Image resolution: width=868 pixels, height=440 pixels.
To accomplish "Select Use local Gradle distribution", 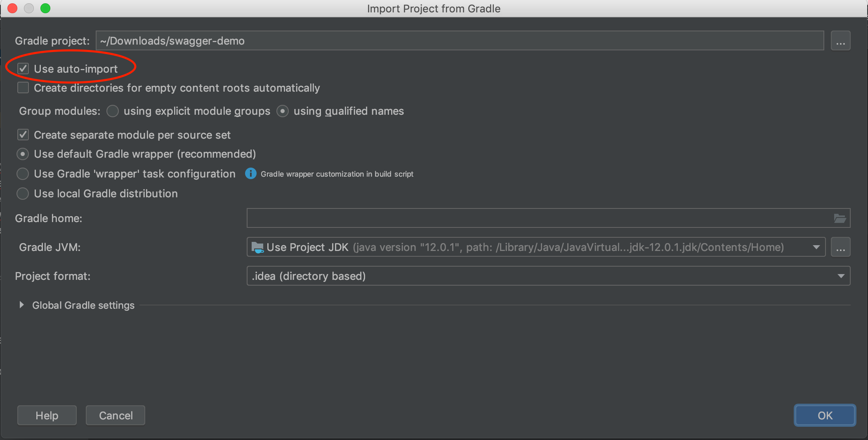I will point(23,194).
